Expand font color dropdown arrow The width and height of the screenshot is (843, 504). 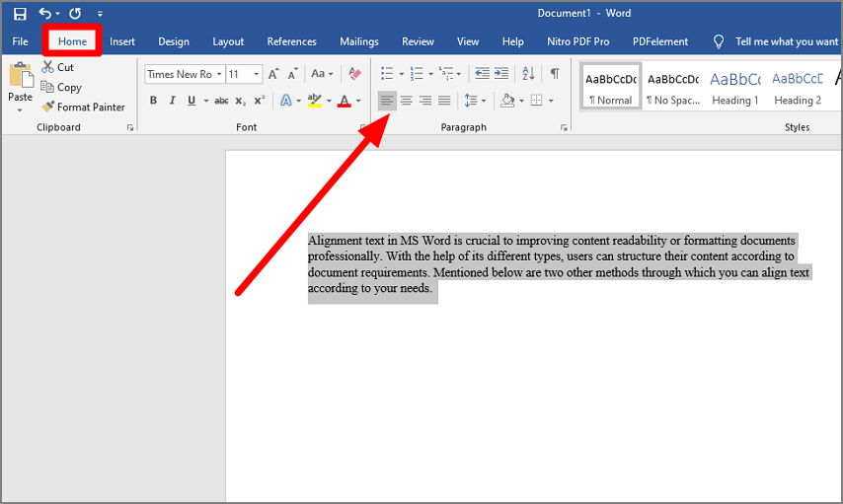click(358, 101)
